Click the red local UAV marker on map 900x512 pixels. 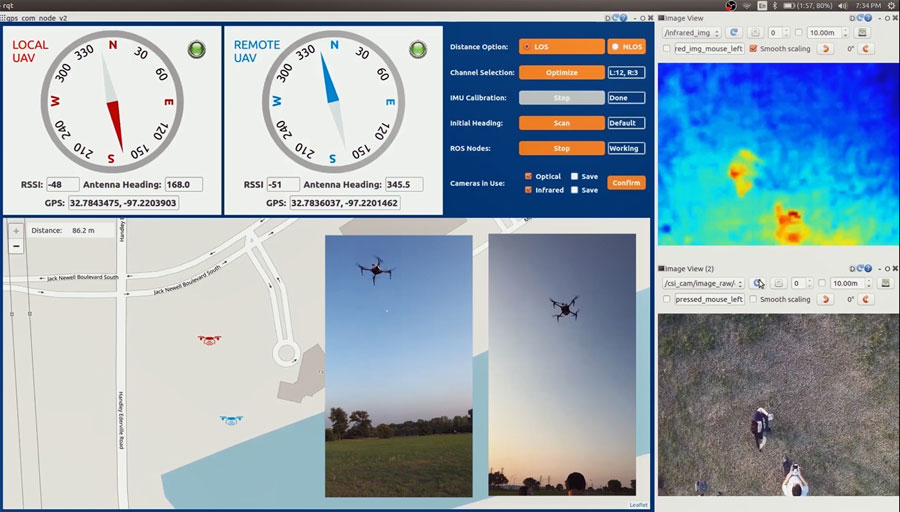click(x=208, y=341)
